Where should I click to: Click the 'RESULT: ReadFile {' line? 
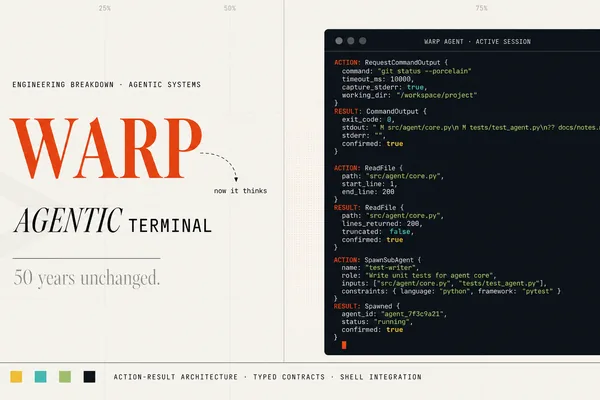tap(368, 207)
